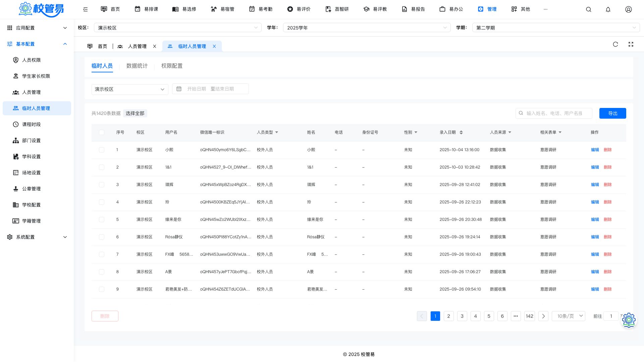This screenshot has width=644, height=362.
Task: Open the search icon in top bar
Action: pos(589,9)
